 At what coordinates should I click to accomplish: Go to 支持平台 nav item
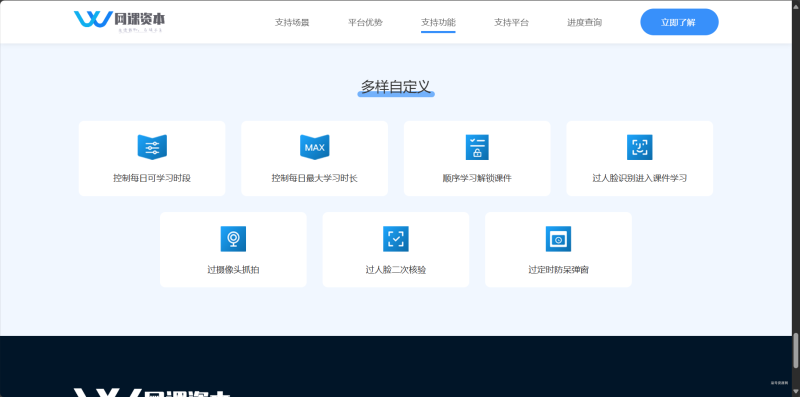click(511, 22)
